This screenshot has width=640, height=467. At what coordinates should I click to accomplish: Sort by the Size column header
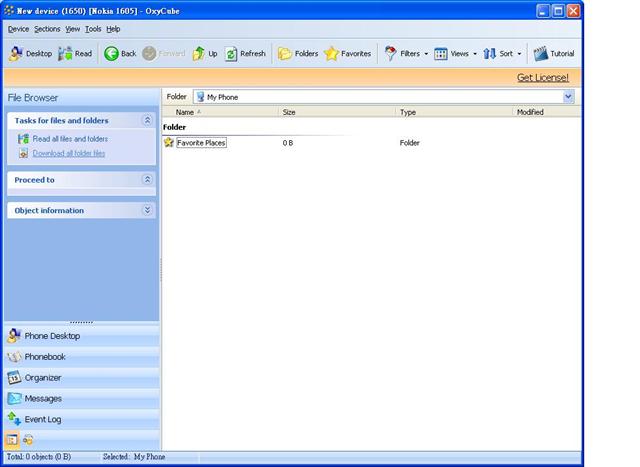(x=289, y=112)
